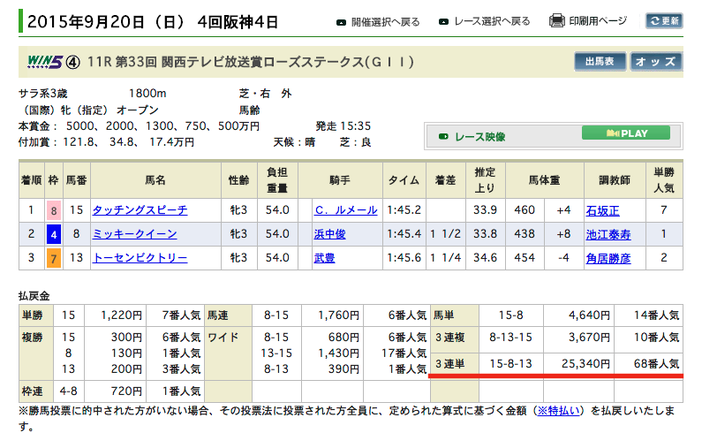Click the 発走 15:35 start time
Viewport: 702px width, 433px height.
point(343,126)
